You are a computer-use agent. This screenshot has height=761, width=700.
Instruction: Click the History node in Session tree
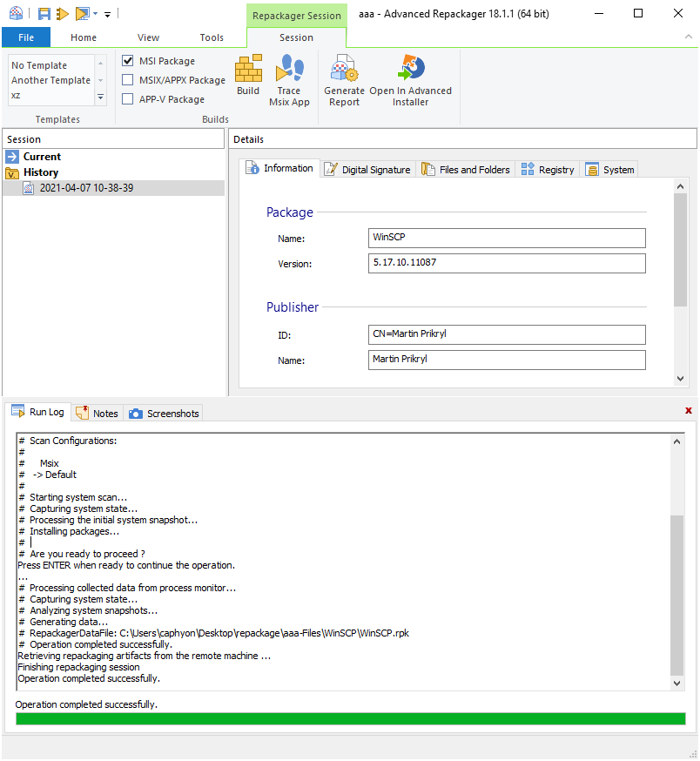[x=41, y=172]
